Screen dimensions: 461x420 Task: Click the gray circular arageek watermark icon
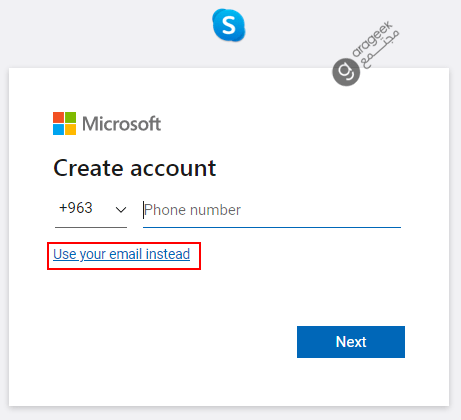pos(346,72)
